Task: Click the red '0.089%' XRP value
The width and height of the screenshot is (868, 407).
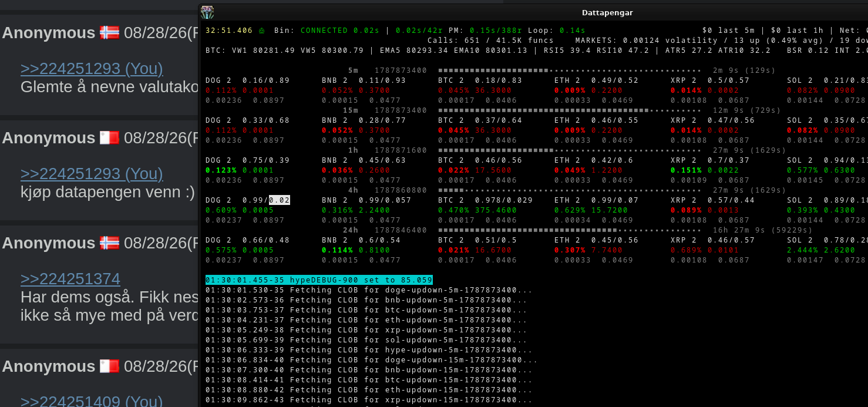Action: point(687,210)
